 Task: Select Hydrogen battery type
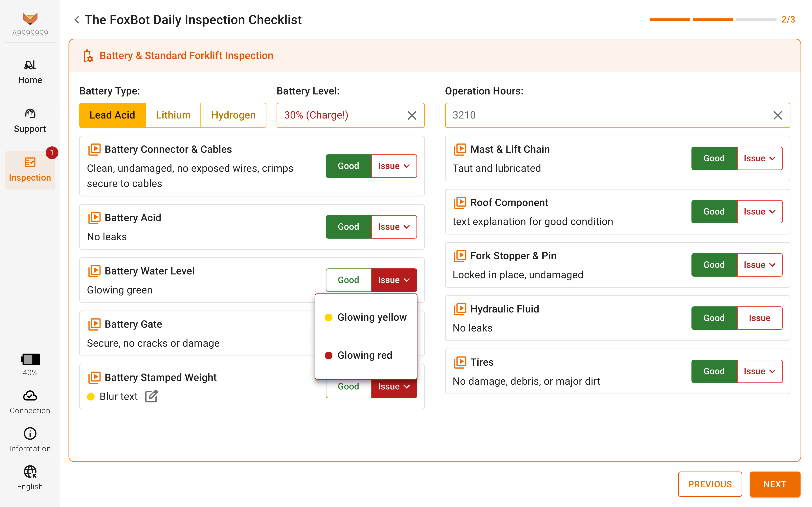(233, 115)
